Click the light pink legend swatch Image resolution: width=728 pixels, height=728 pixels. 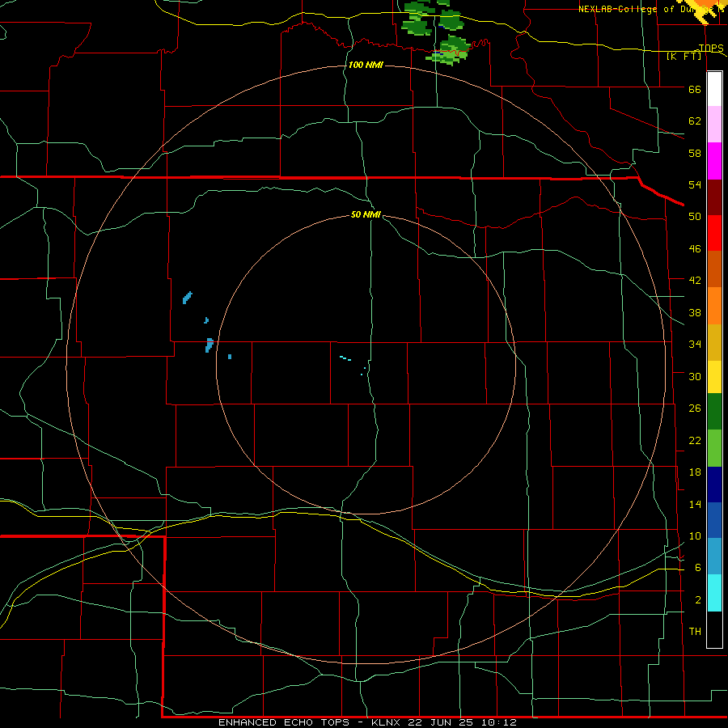[x=714, y=125]
